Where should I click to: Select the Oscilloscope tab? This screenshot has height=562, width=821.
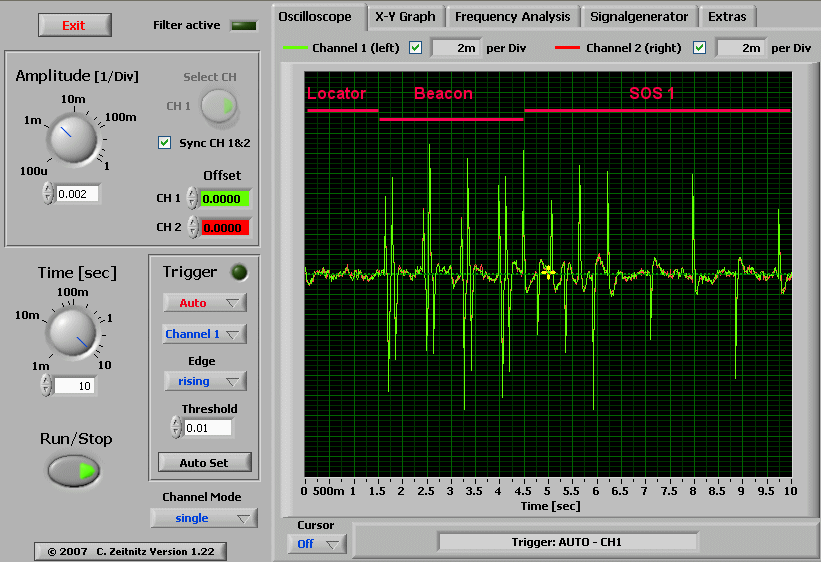coord(315,17)
